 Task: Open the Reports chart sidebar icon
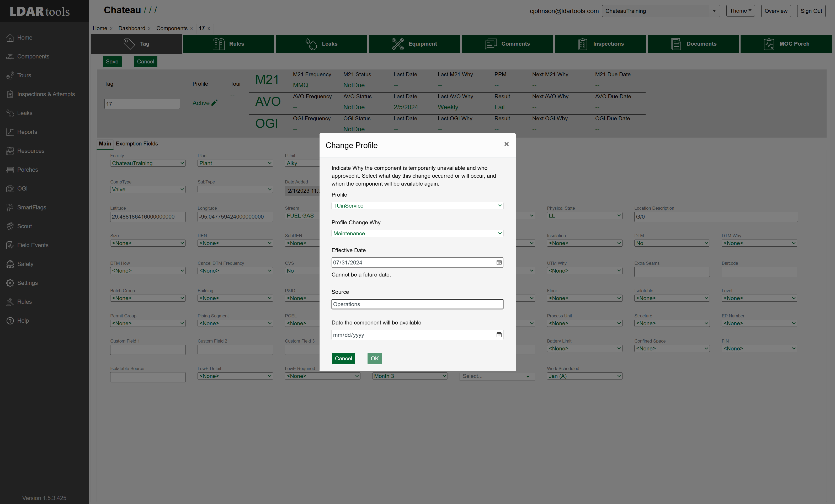point(10,132)
